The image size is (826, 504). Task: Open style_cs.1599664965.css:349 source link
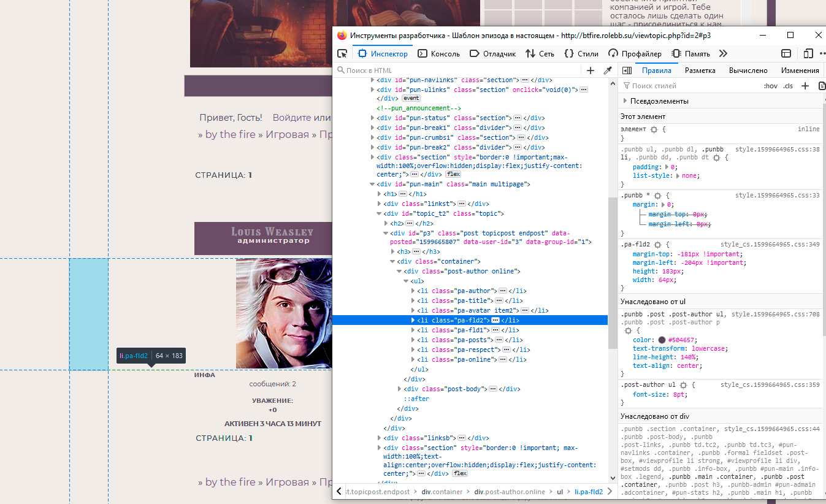click(x=770, y=245)
